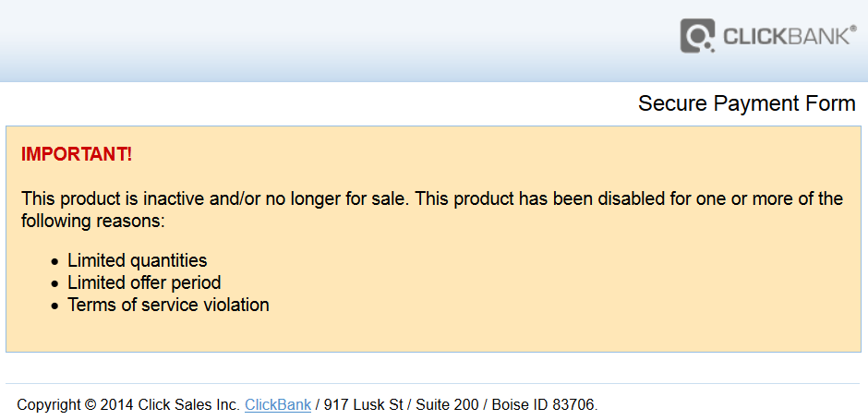The width and height of the screenshot is (868, 420).
Task: Click the Secure Payment Form heading
Action: click(747, 103)
